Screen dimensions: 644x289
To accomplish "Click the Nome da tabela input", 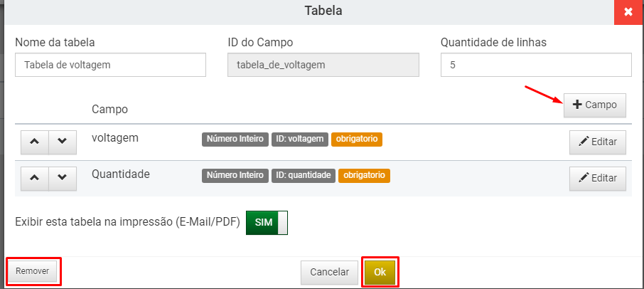I will point(110,65).
